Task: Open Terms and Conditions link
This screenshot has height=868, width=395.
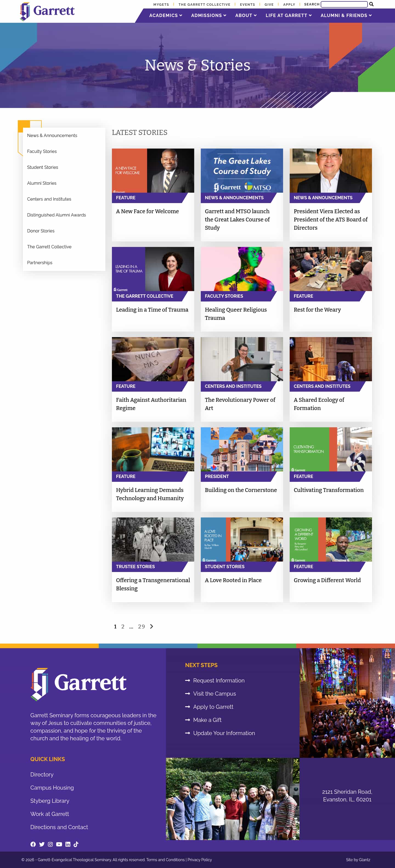Action: 165,860
